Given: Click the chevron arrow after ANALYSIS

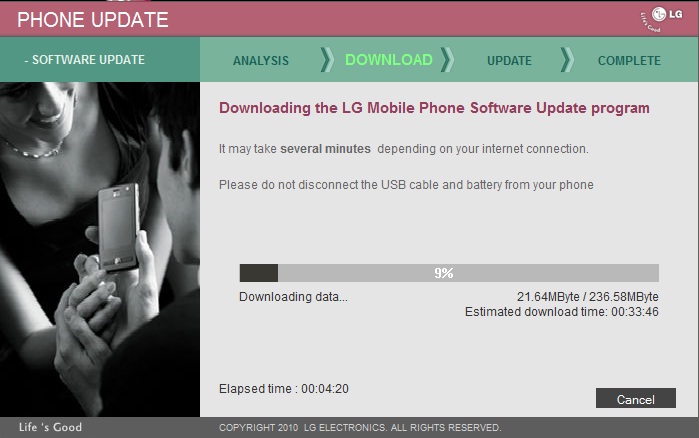Looking at the screenshot, I should tap(327, 60).
